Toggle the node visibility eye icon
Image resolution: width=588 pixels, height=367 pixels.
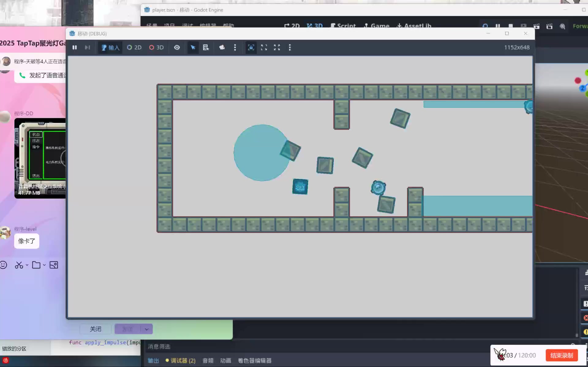pos(177,47)
